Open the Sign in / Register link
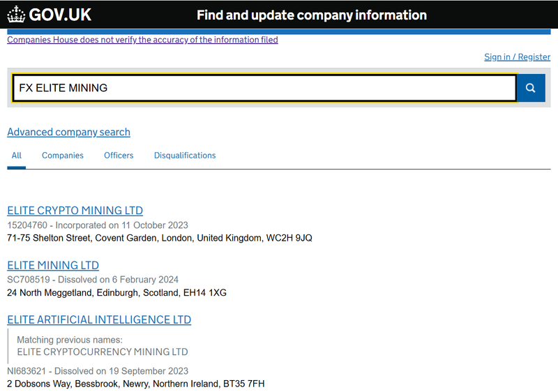The height and width of the screenshot is (392, 558). click(517, 57)
